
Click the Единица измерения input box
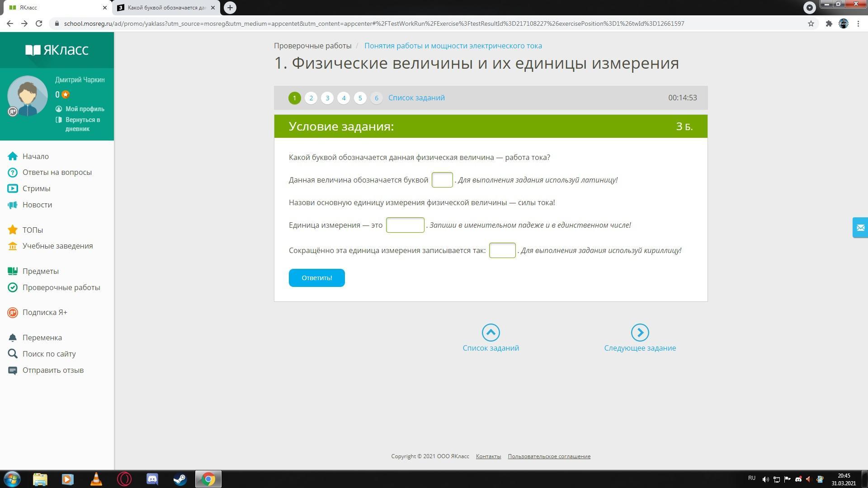click(405, 225)
